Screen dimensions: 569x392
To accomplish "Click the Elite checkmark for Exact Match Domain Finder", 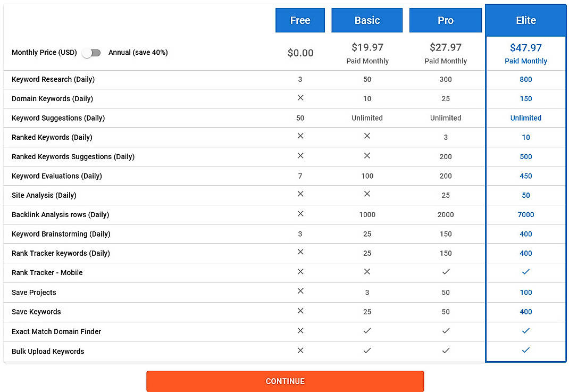I will click(x=526, y=331).
